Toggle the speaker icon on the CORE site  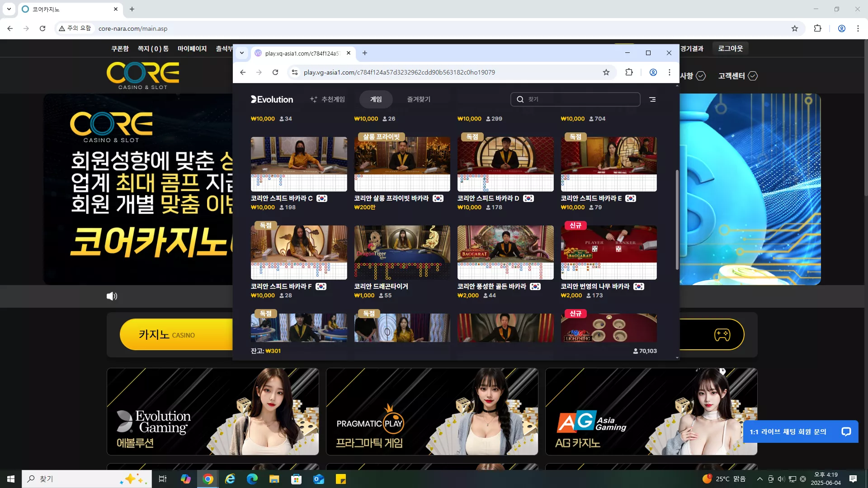pos(112,296)
